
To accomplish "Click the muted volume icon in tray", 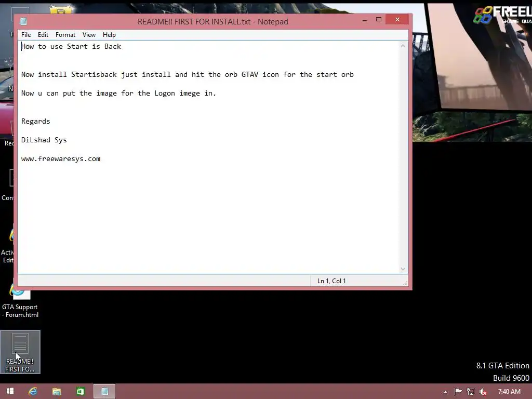I will click(x=483, y=392).
